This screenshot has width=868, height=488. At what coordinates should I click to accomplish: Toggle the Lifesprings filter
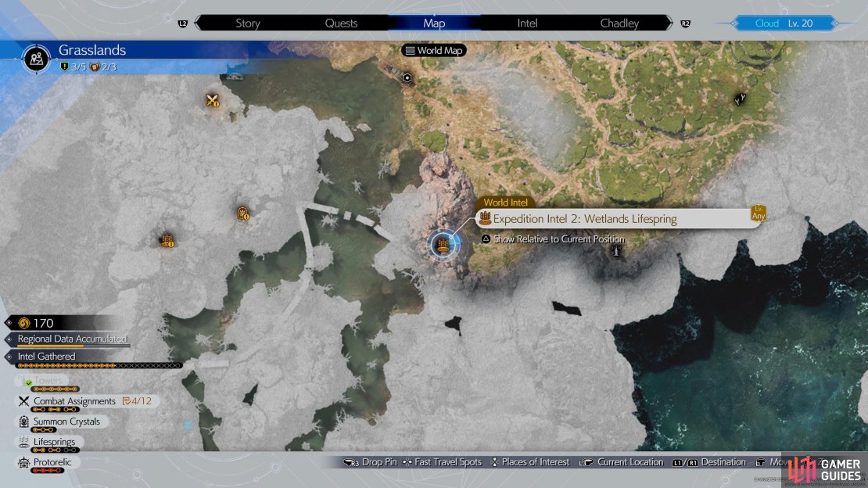coord(54,442)
